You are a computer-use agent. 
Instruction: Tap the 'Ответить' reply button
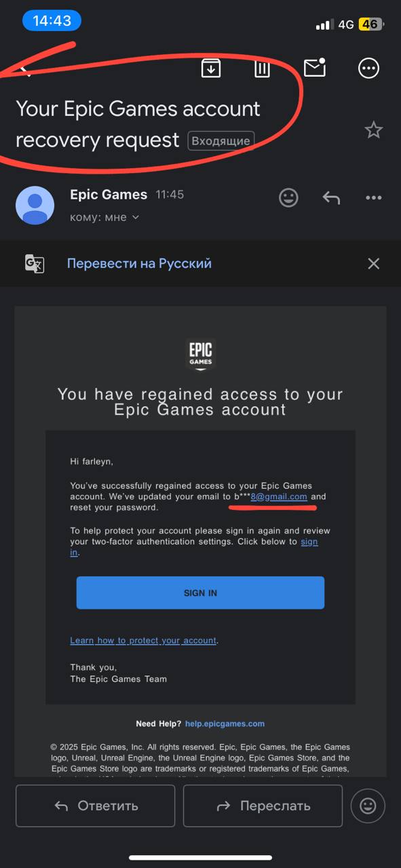click(x=95, y=806)
